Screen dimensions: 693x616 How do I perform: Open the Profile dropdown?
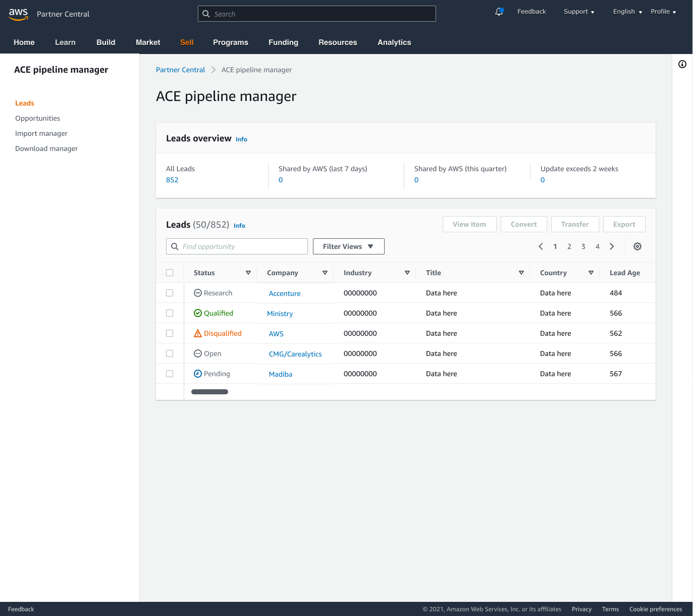coord(663,12)
